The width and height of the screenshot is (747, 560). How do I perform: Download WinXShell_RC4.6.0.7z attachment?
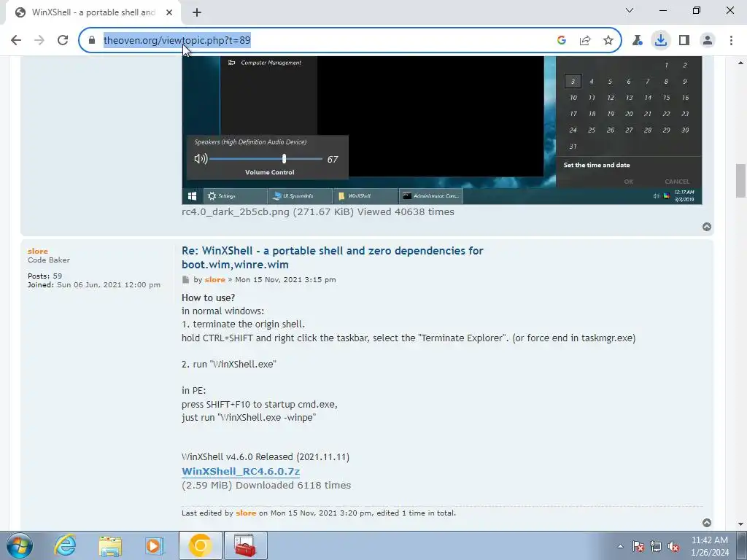(x=241, y=472)
